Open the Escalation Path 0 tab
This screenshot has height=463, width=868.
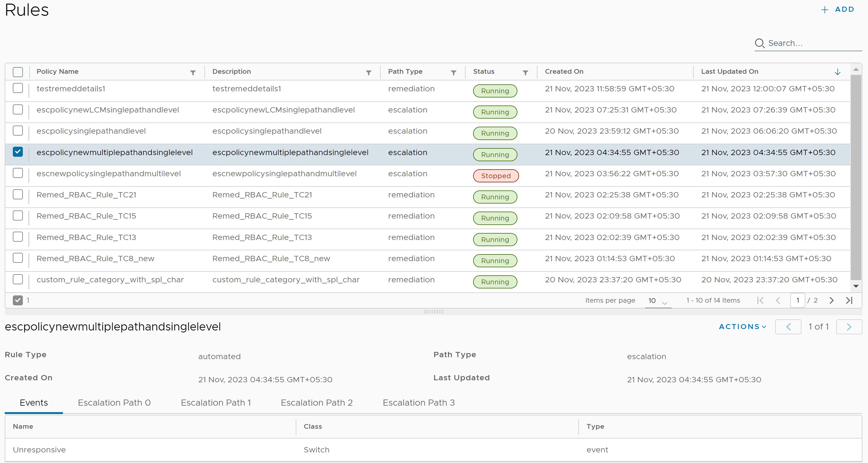tap(114, 403)
